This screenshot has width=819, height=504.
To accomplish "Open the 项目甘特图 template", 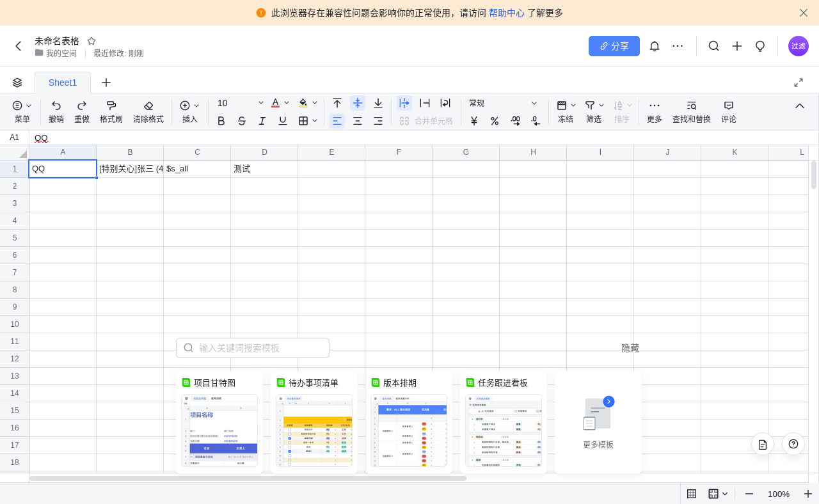I will tap(219, 422).
